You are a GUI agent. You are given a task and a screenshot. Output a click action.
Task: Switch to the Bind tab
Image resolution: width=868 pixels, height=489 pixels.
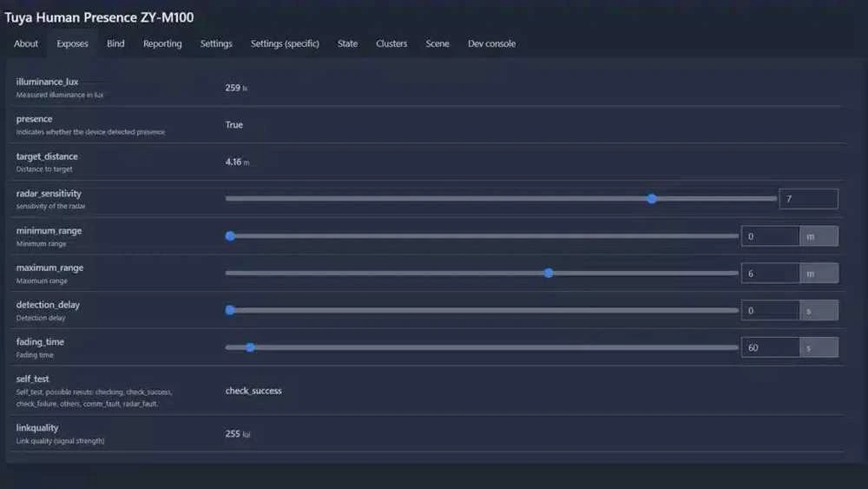(115, 43)
